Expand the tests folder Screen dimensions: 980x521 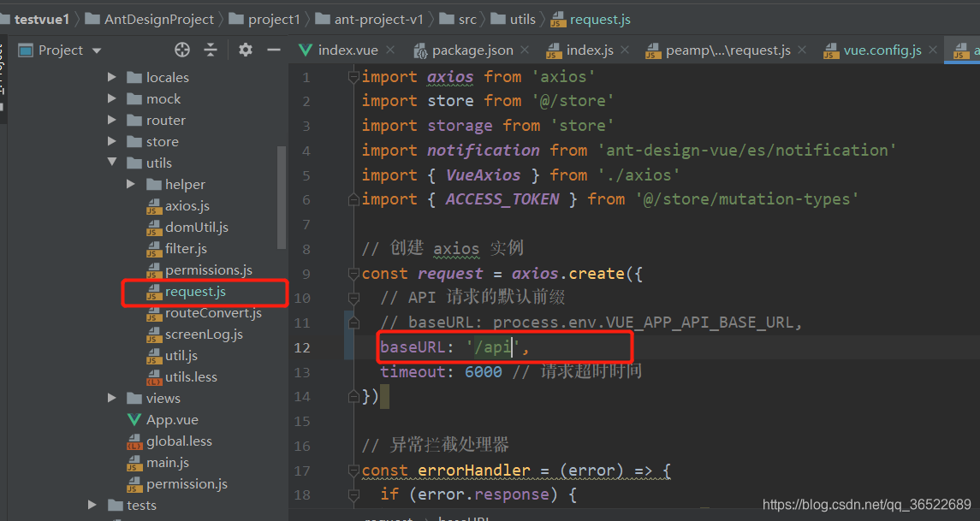[92, 505]
